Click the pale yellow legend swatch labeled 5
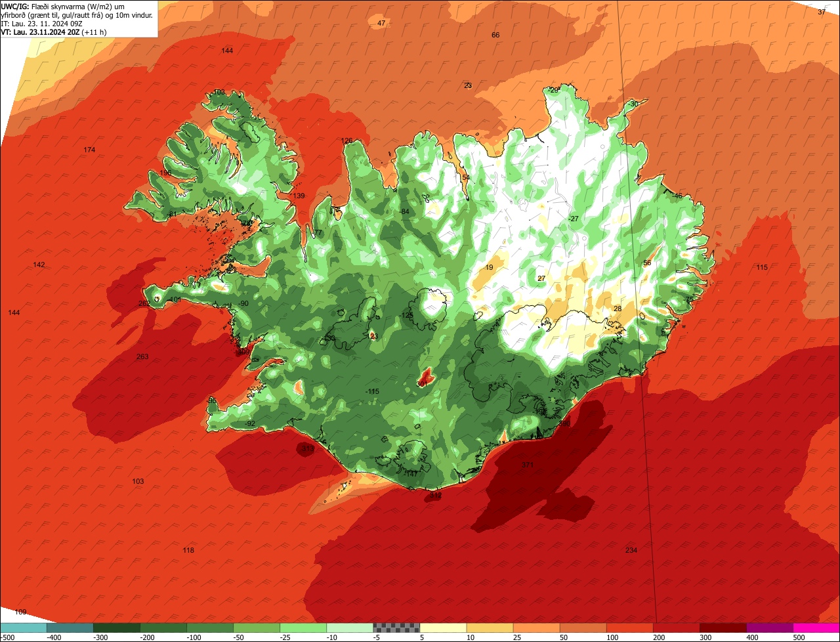 click(x=443, y=628)
